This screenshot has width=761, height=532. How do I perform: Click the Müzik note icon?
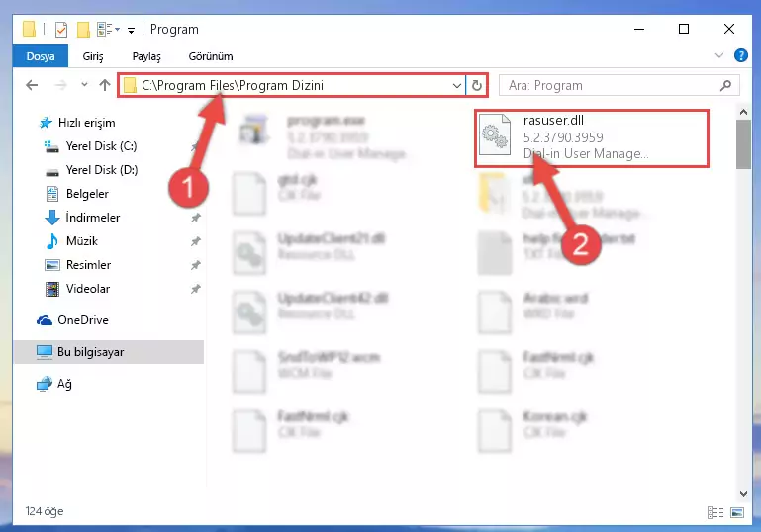click(x=51, y=241)
